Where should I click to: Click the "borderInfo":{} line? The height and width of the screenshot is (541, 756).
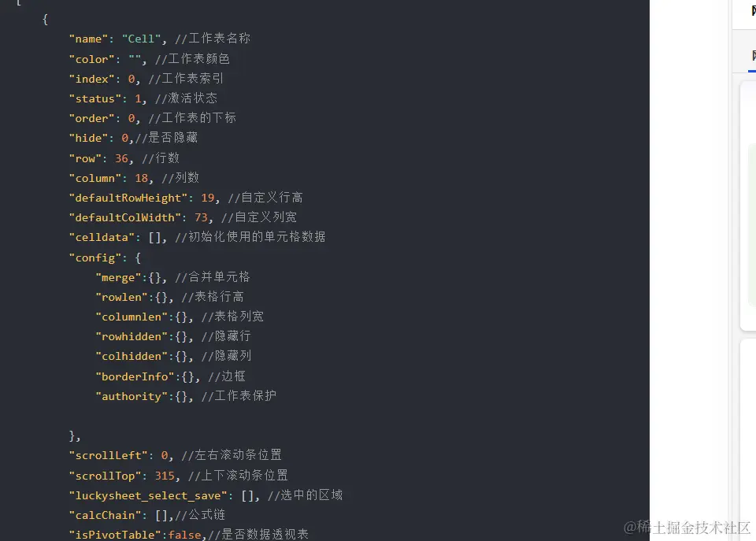pos(171,376)
